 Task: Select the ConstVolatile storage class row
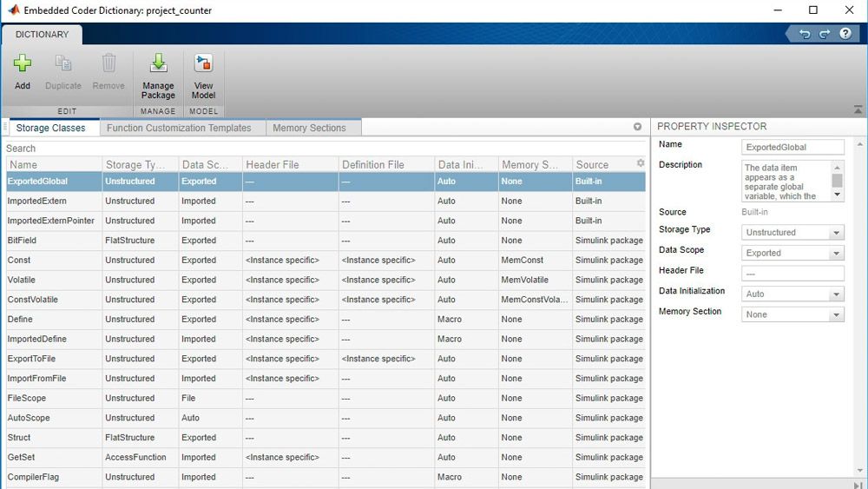pos(33,300)
